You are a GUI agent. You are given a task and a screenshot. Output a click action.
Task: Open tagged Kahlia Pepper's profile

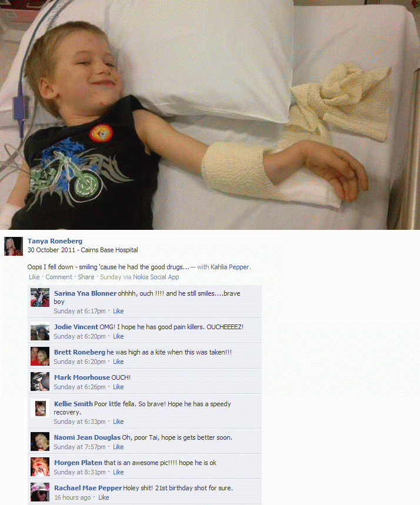[x=230, y=267]
